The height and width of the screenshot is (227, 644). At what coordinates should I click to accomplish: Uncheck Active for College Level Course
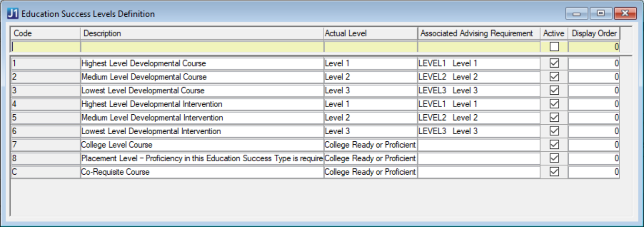(554, 145)
